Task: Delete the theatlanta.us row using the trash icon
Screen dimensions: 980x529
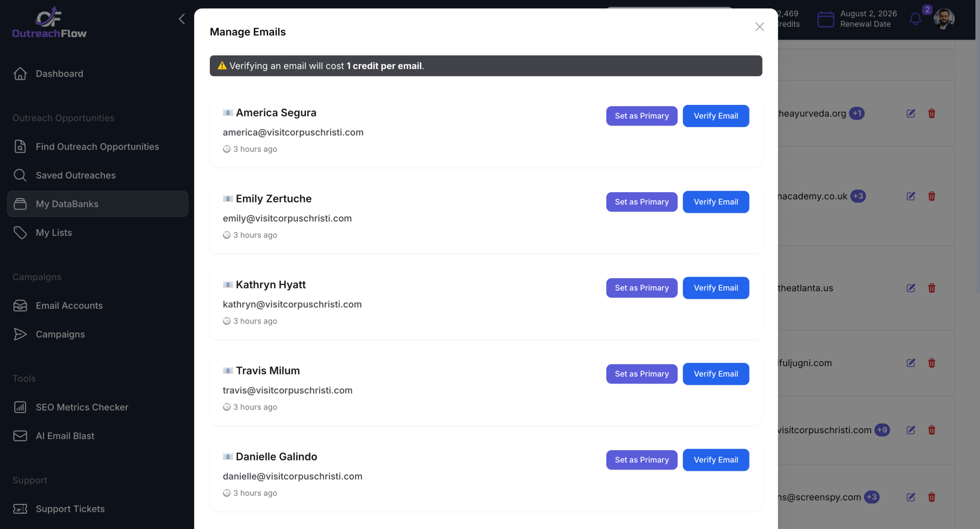Action: tap(931, 288)
